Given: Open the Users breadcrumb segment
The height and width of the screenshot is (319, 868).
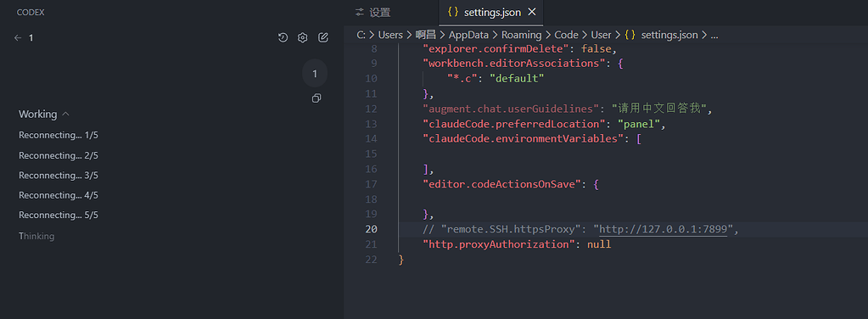Looking at the screenshot, I should click(390, 35).
